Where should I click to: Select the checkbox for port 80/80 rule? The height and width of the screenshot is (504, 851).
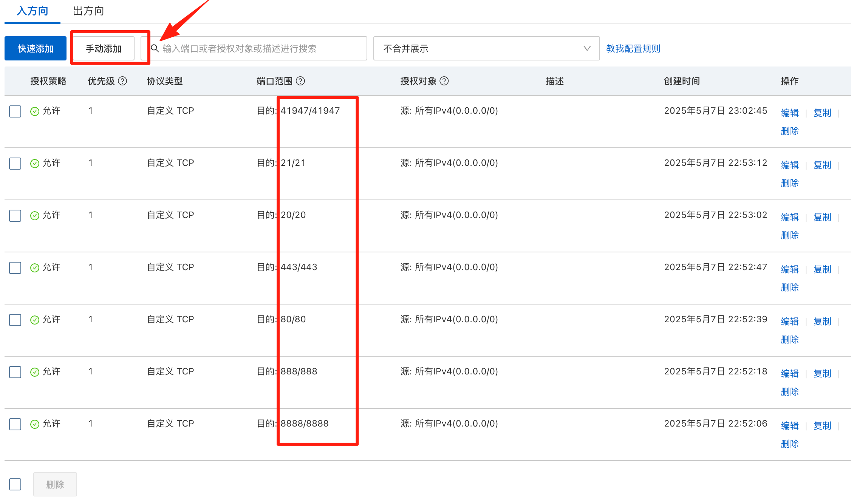15,320
